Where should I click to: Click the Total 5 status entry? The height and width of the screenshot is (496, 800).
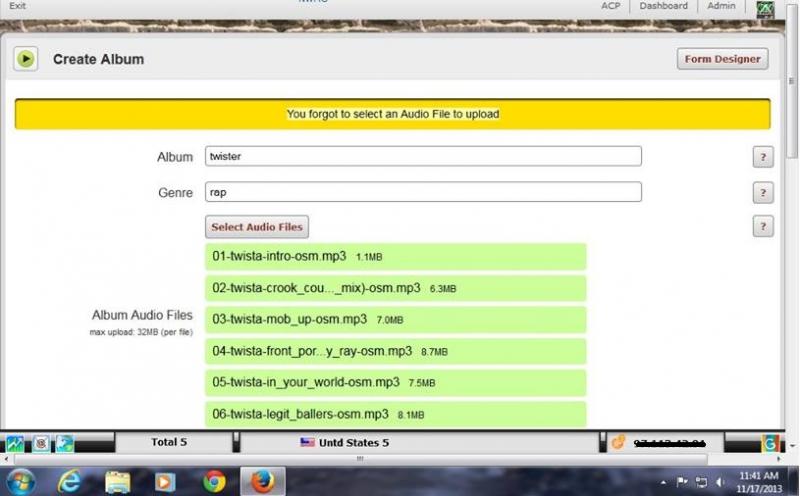[169, 442]
